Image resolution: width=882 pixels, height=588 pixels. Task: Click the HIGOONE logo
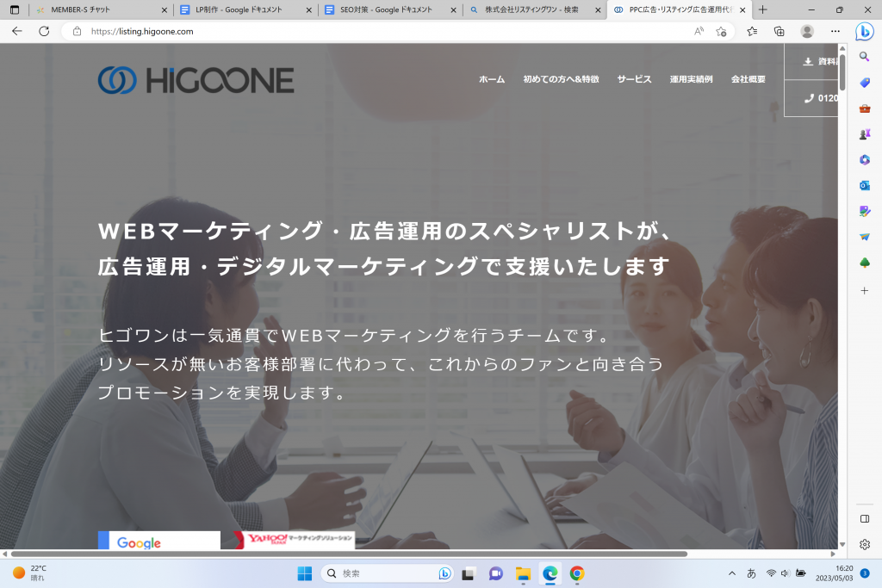pos(196,80)
